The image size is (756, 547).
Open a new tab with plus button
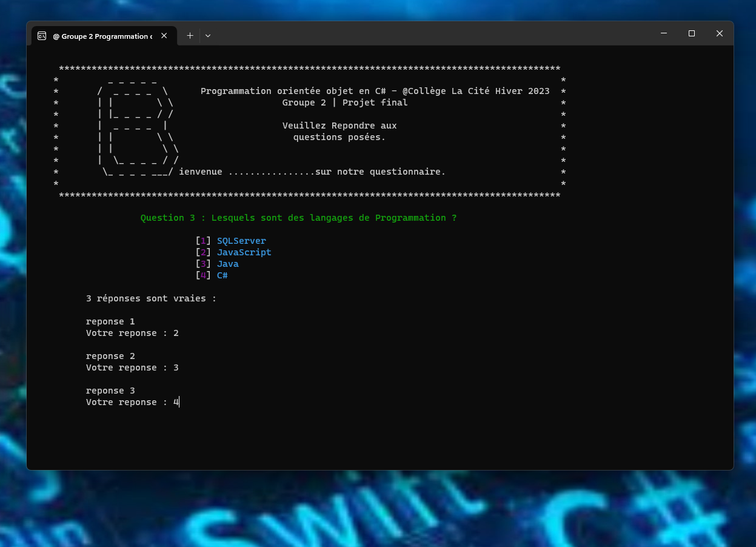[190, 36]
